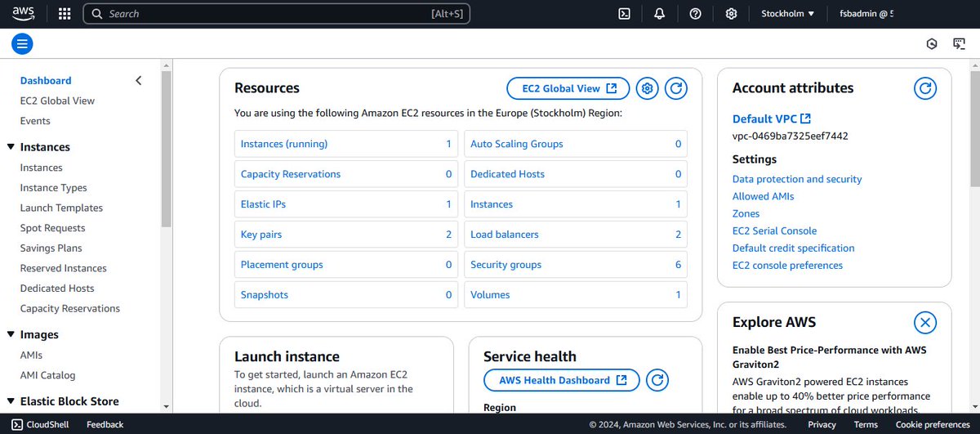Open Reserved Instances in sidebar
980x434 pixels.
click(63, 268)
